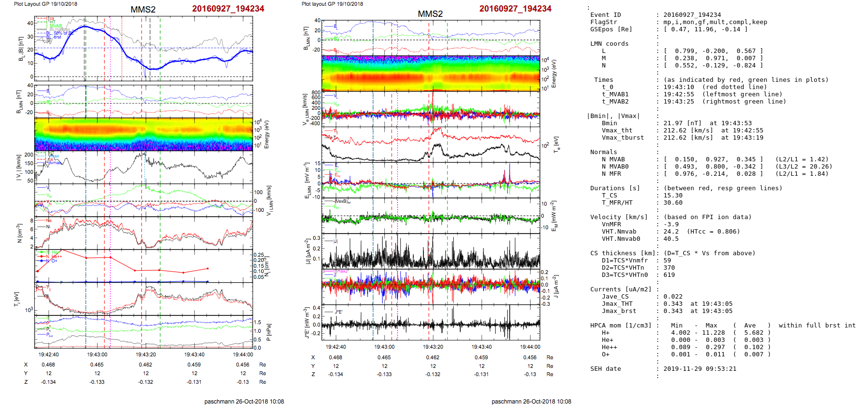This screenshot has height=405, width=868.
Task: Click the T_CS duration 15.30
Action: [673, 196]
